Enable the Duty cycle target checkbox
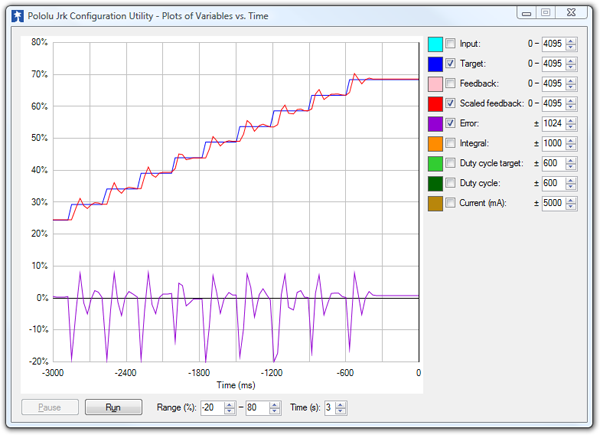Image resolution: width=600 pixels, height=435 pixels. coord(451,164)
